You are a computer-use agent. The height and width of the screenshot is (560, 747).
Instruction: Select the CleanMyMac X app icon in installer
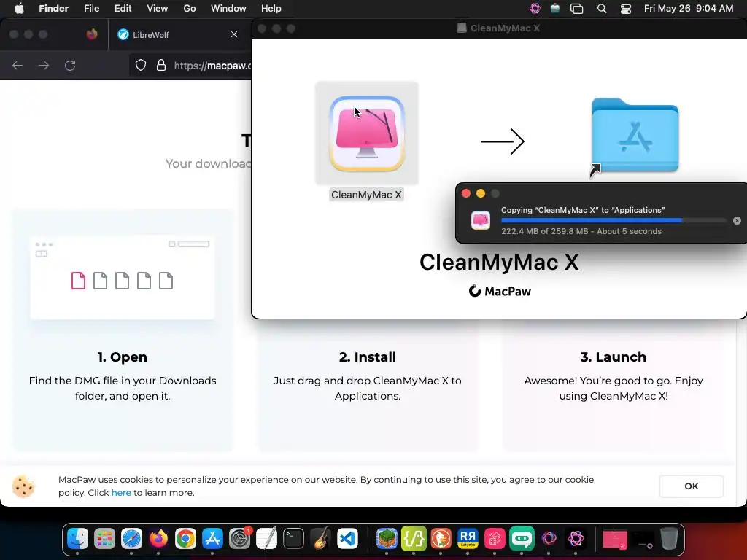pyautogui.click(x=367, y=133)
